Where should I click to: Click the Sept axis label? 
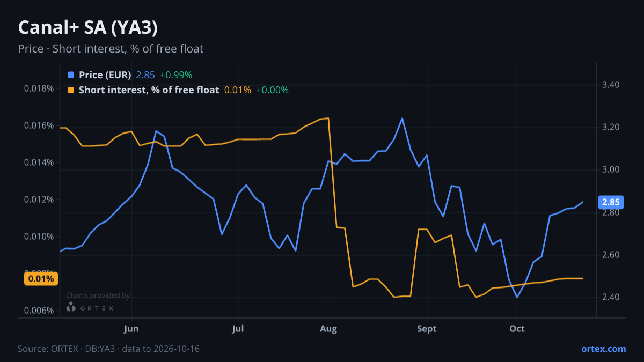click(x=426, y=329)
